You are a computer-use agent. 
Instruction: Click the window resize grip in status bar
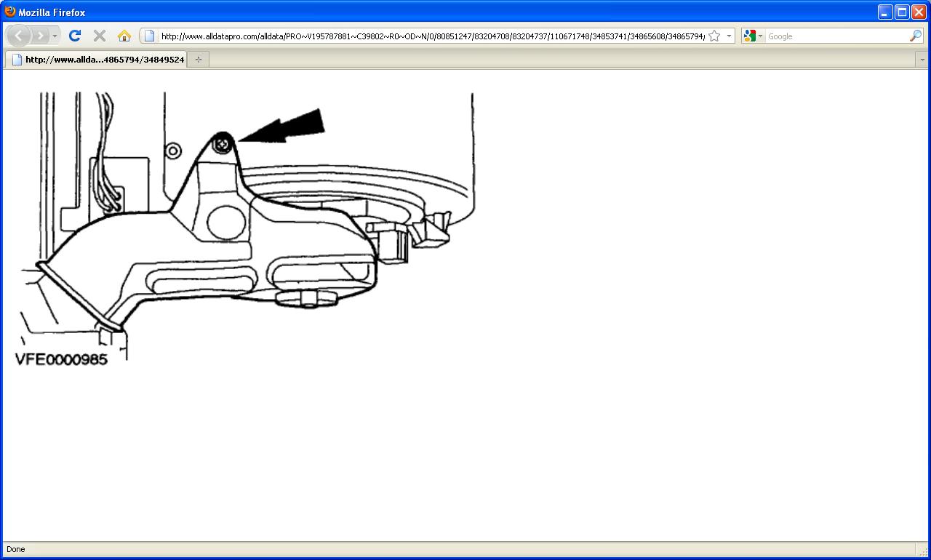(x=922, y=551)
